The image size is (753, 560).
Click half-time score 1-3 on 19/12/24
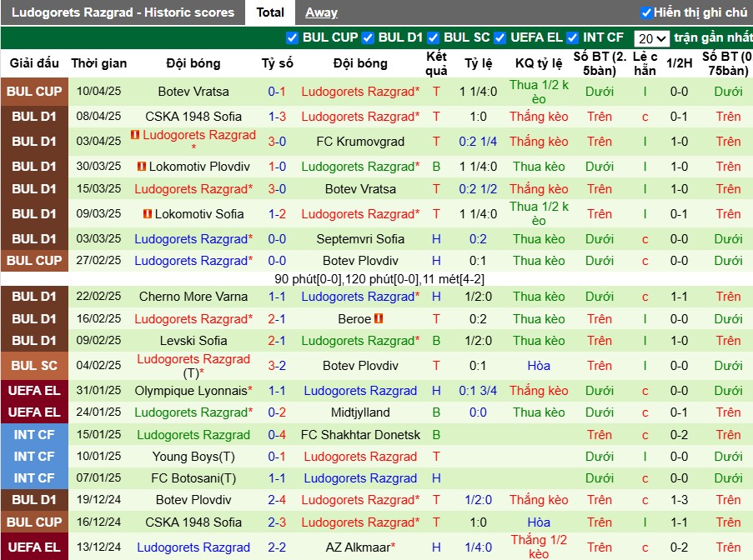(679, 500)
